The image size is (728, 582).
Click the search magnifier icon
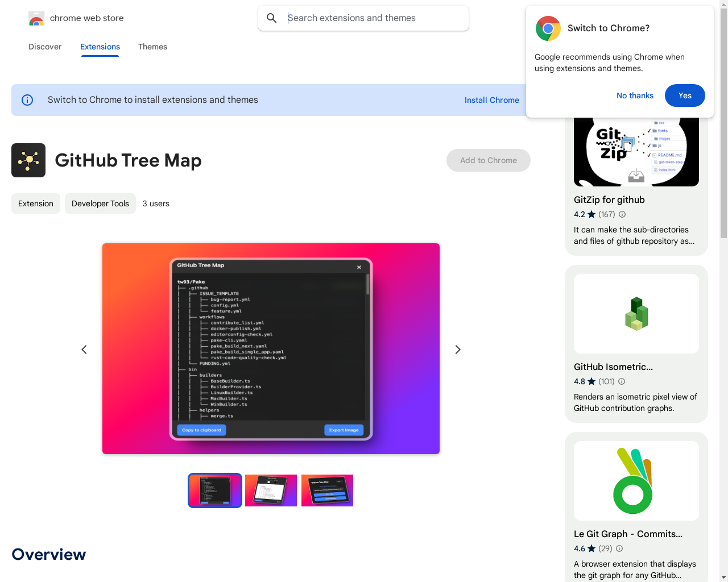(x=272, y=18)
